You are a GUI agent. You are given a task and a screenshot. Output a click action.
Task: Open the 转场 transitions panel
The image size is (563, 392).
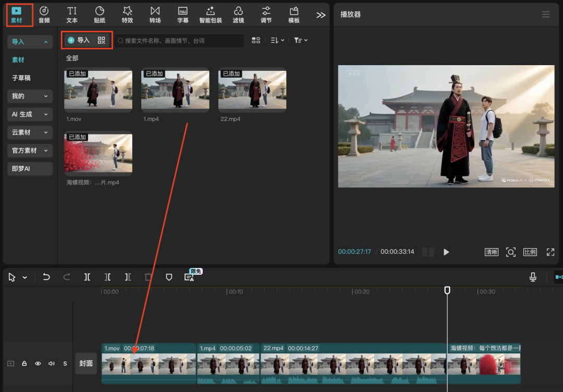pos(155,15)
